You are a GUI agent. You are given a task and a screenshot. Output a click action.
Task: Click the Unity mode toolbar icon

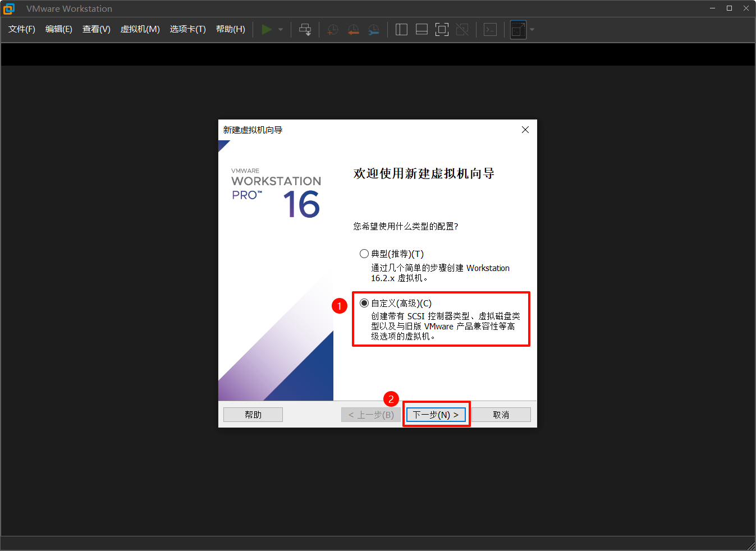(x=462, y=29)
